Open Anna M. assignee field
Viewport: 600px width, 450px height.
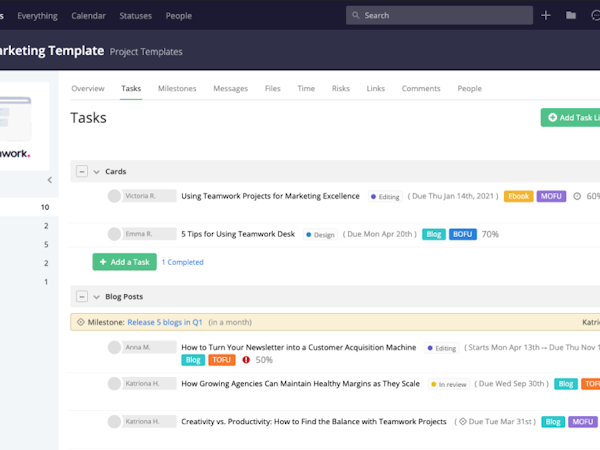149,347
